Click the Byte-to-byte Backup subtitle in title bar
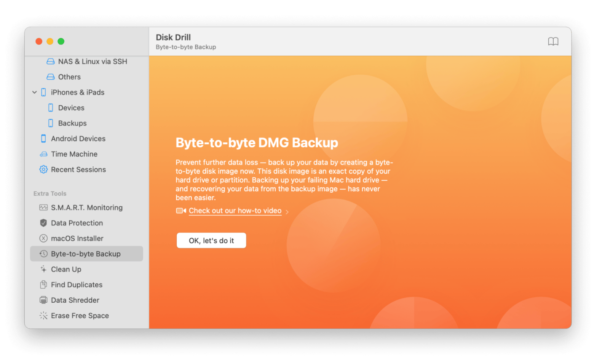 click(186, 47)
